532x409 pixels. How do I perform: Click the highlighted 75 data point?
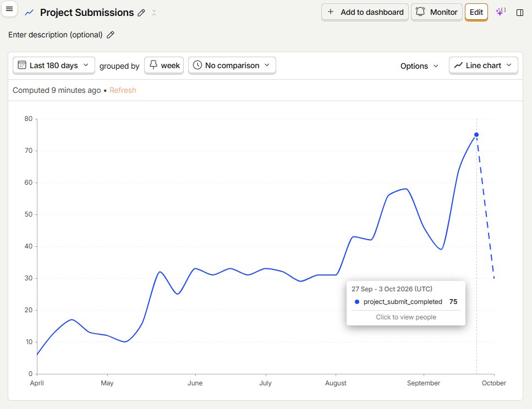[x=476, y=135]
